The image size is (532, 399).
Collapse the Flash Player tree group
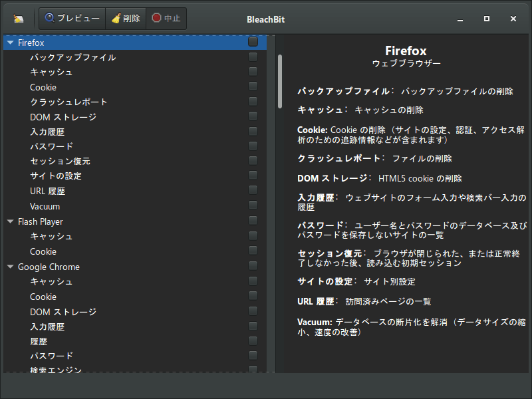coord(11,221)
